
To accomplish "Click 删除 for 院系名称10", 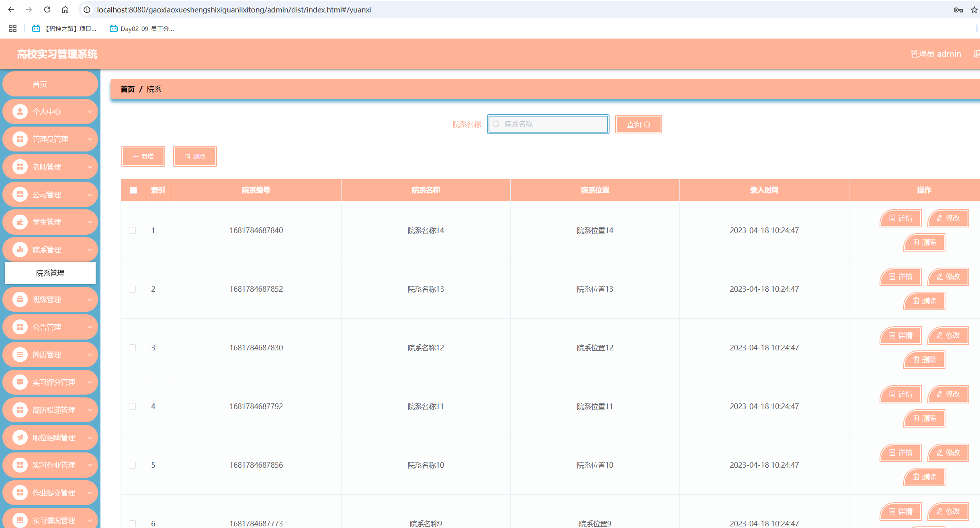I will 925,477.
